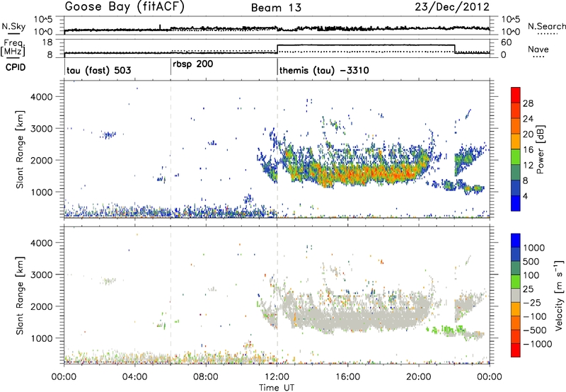566x392 pixels.
Task: Click the dense orange backscatter band in the power panel
Action: 372,173
